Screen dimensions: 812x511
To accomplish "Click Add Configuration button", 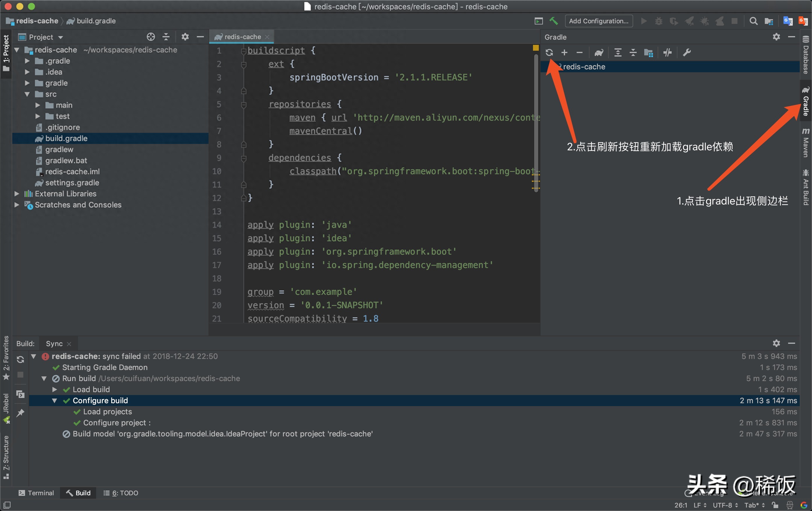I will pyautogui.click(x=599, y=21).
